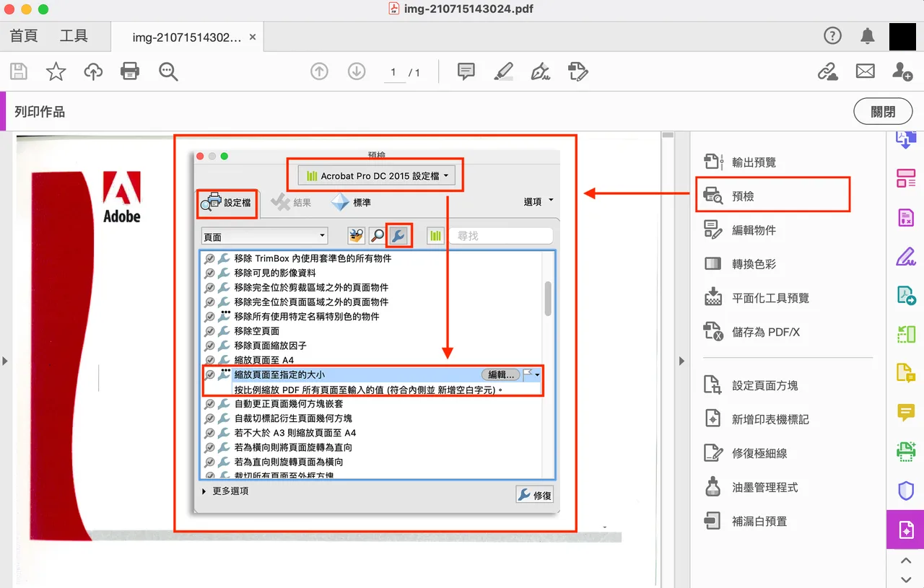
Task: Share a link using the chain-cloud icon
Action: [827, 71]
